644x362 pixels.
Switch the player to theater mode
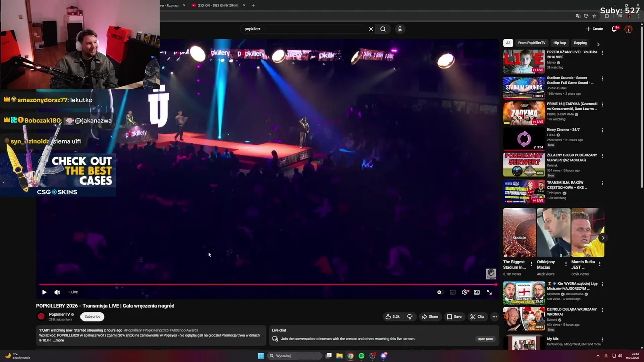click(x=477, y=292)
